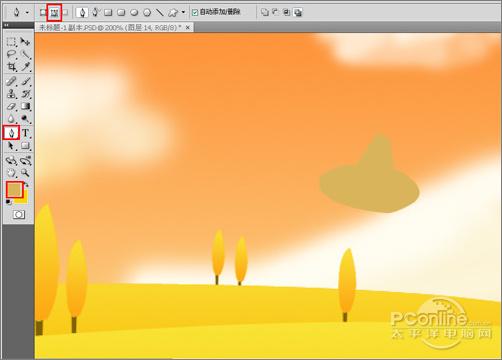
Task: Set Subtract from path area mode
Action: pyautogui.click(x=276, y=13)
